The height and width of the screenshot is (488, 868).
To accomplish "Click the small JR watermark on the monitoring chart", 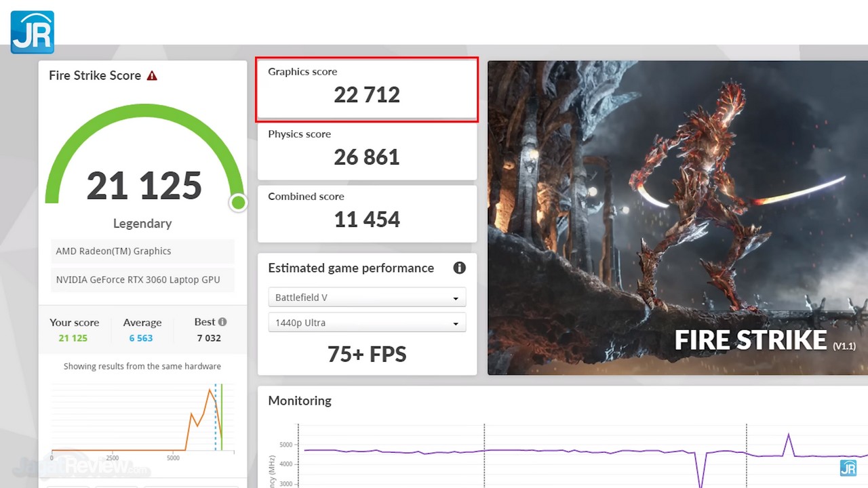I will pos(848,468).
